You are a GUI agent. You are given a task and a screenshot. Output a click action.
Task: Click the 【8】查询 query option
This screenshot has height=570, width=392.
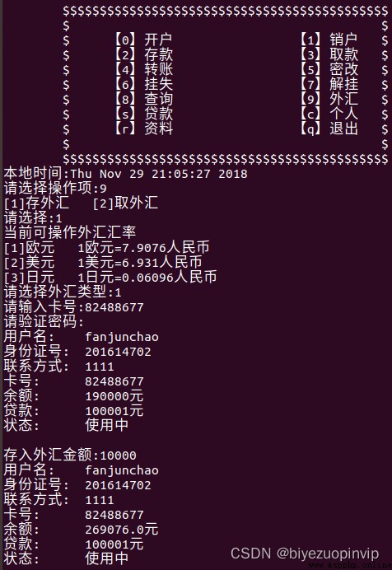click(x=143, y=99)
